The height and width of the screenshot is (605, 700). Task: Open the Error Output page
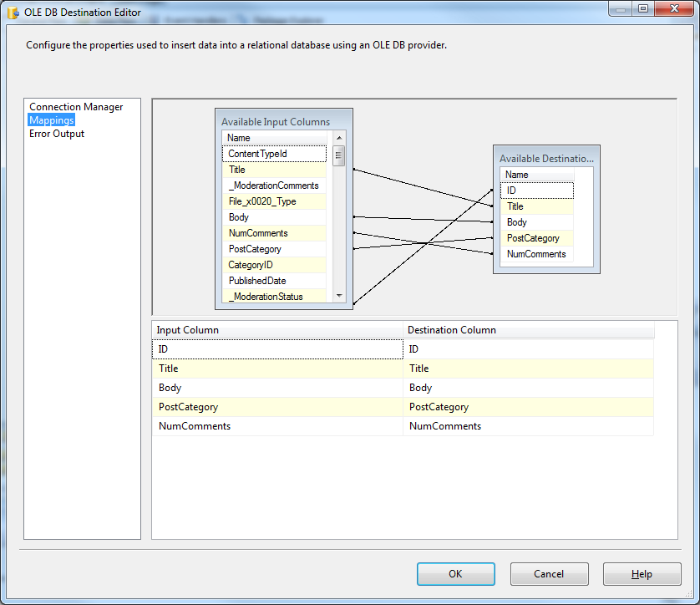(57, 134)
